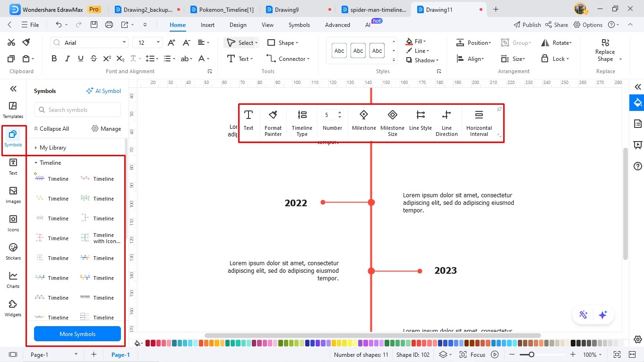
Task: Open the View ribbon tab
Action: 267,25
